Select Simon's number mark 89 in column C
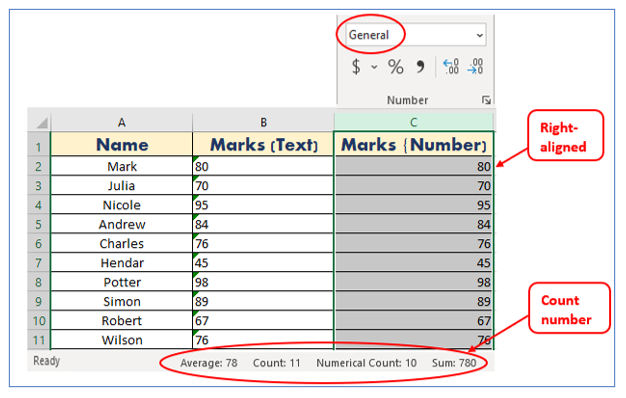The height and width of the screenshot is (398, 626). 414,301
